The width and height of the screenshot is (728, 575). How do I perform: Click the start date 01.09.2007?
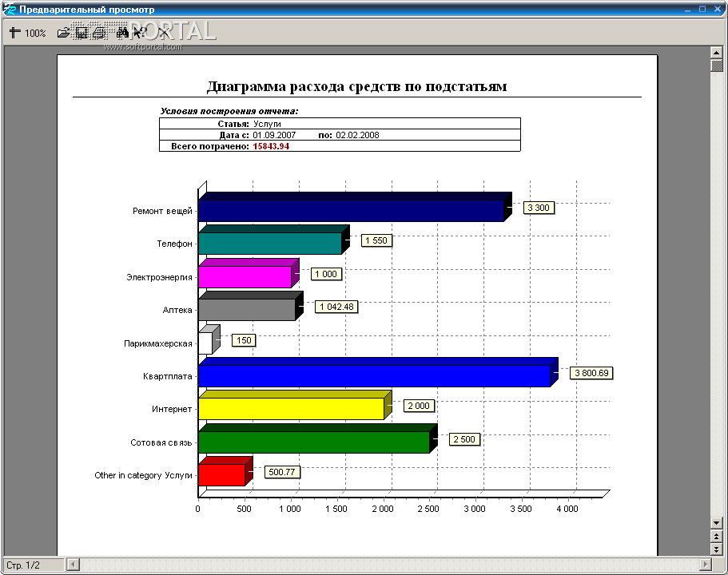tap(274, 135)
